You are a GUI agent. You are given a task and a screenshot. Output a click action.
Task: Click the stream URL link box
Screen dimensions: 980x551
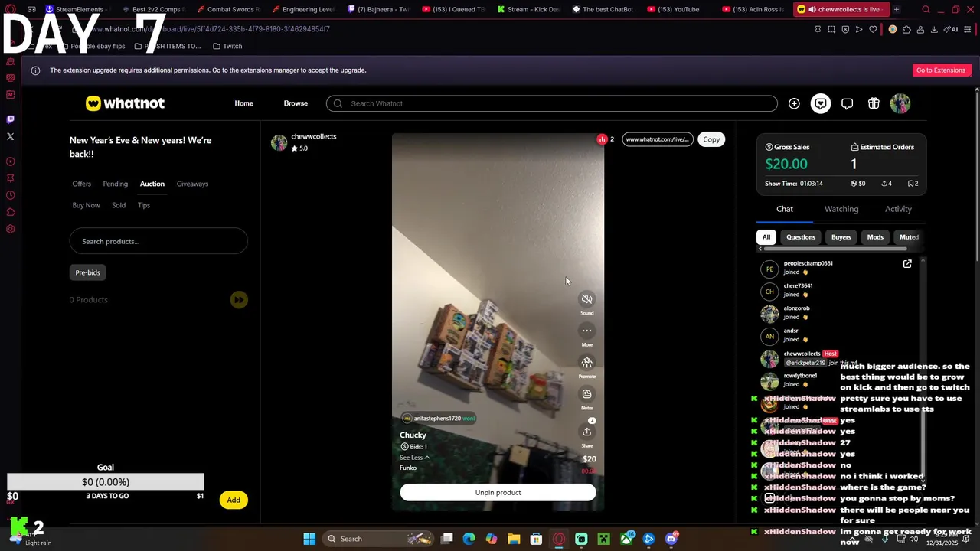click(x=658, y=139)
